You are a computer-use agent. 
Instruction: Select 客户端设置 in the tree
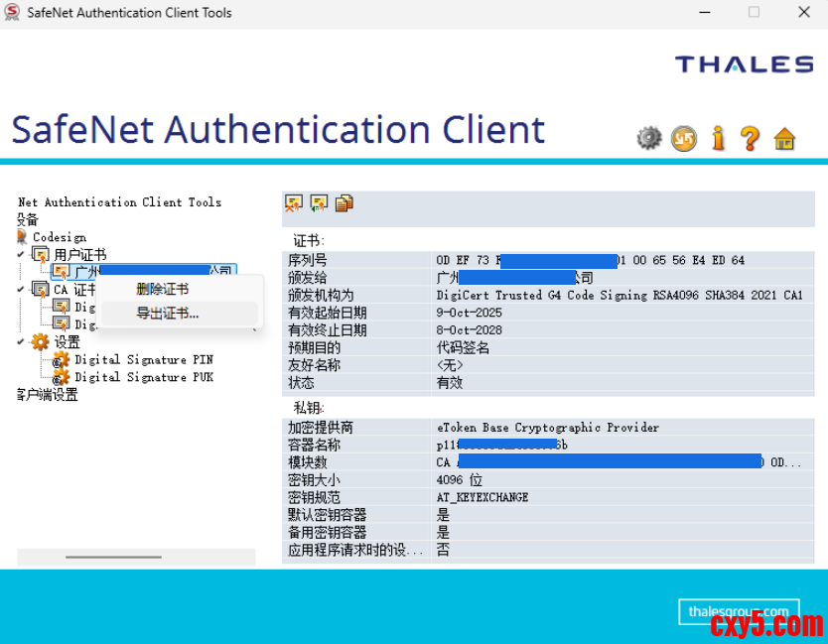47,395
